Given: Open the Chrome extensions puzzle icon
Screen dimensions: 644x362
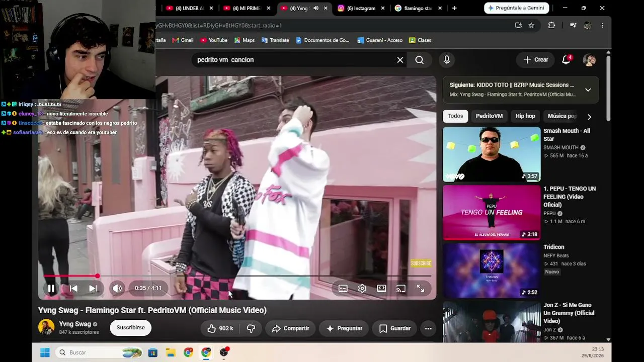Looking at the screenshot, I should [551, 25].
